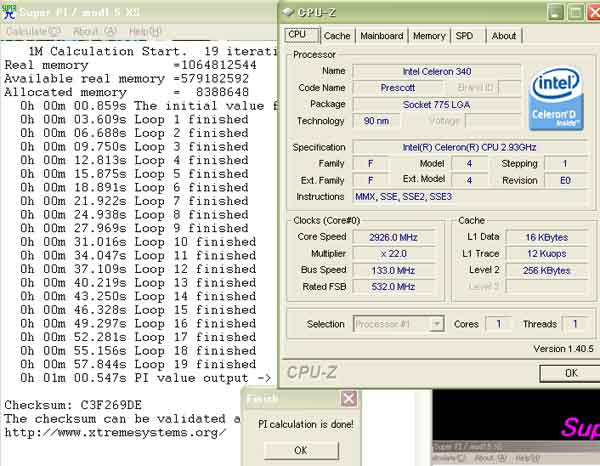
Task: Click the Loop 10 finished line
Action: [x=138, y=242]
